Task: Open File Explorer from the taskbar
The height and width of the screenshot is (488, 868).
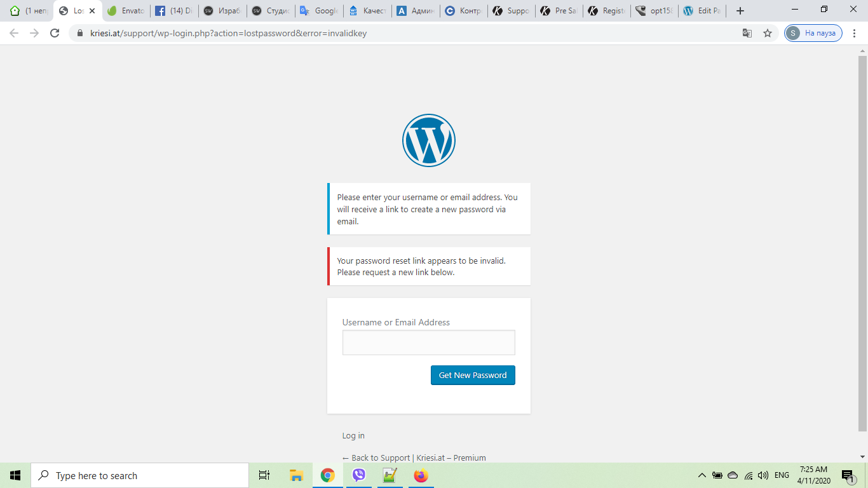Action: [296, 475]
